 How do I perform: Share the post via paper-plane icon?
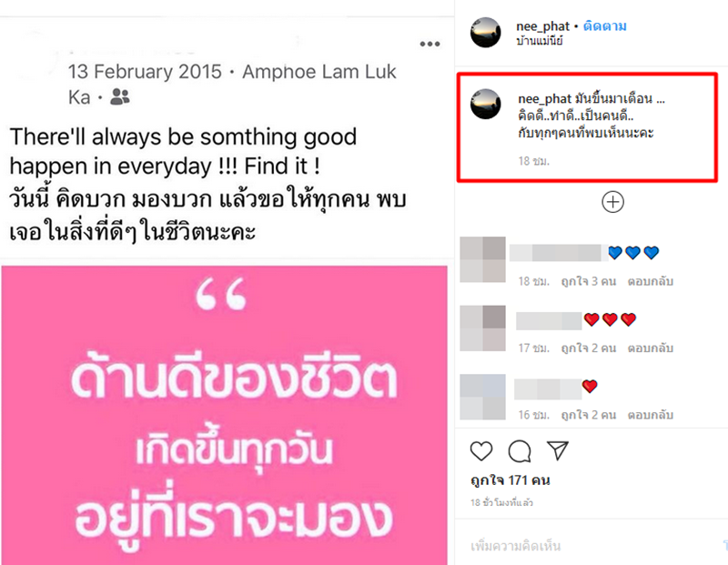(558, 450)
